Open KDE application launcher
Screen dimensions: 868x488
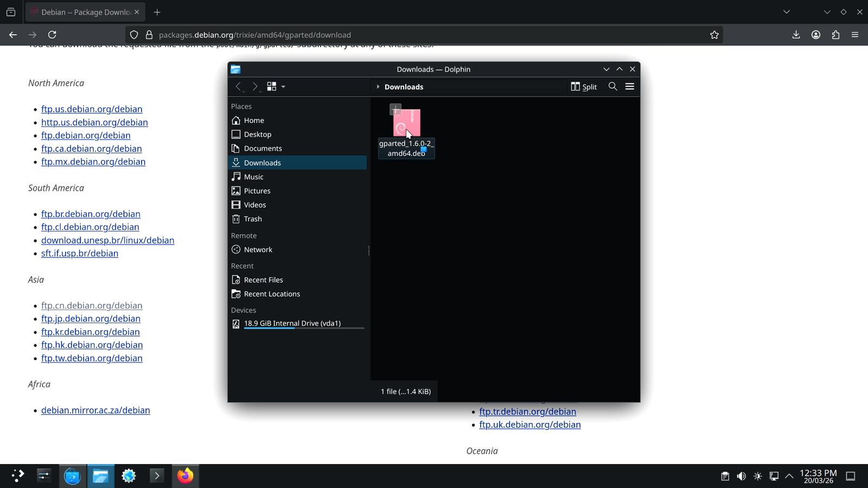pyautogui.click(x=17, y=476)
